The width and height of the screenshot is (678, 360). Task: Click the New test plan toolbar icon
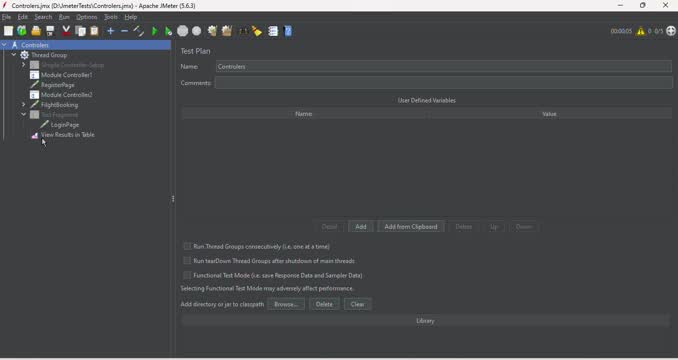point(8,31)
